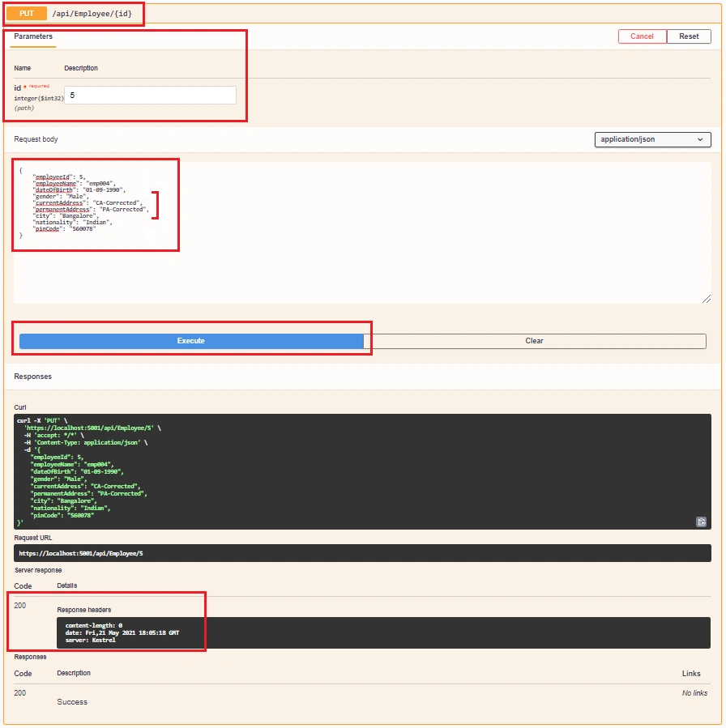This screenshot has height=728, width=726.
Task: Clear the response results
Action: [534, 341]
